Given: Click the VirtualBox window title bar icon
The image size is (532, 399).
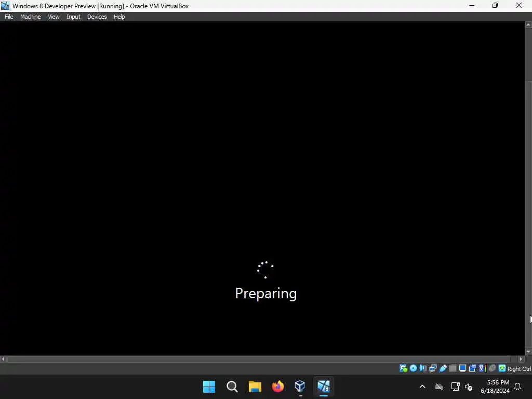Looking at the screenshot, I should click(5, 6).
